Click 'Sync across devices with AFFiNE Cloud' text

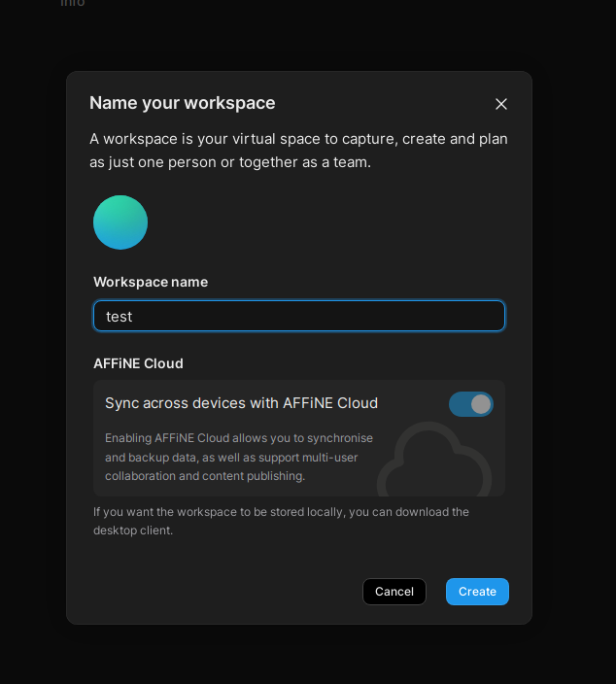click(x=241, y=403)
